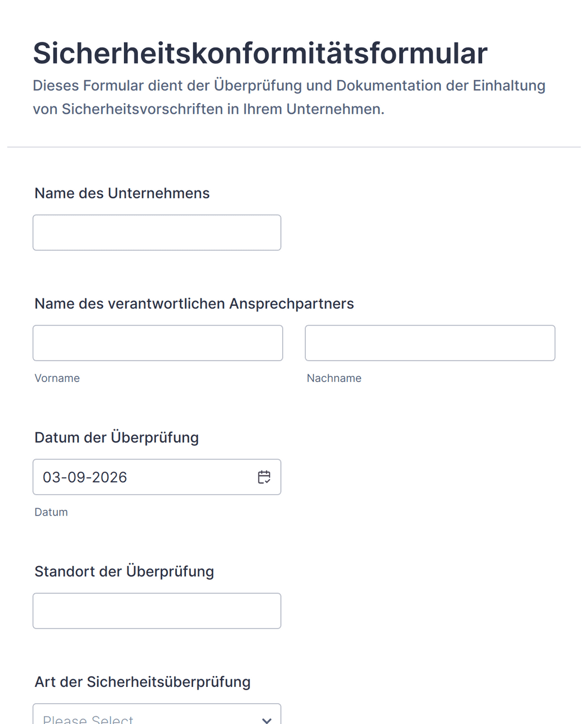Click the horizontal divider below the header
The height and width of the screenshot is (724, 588).
(x=293, y=147)
